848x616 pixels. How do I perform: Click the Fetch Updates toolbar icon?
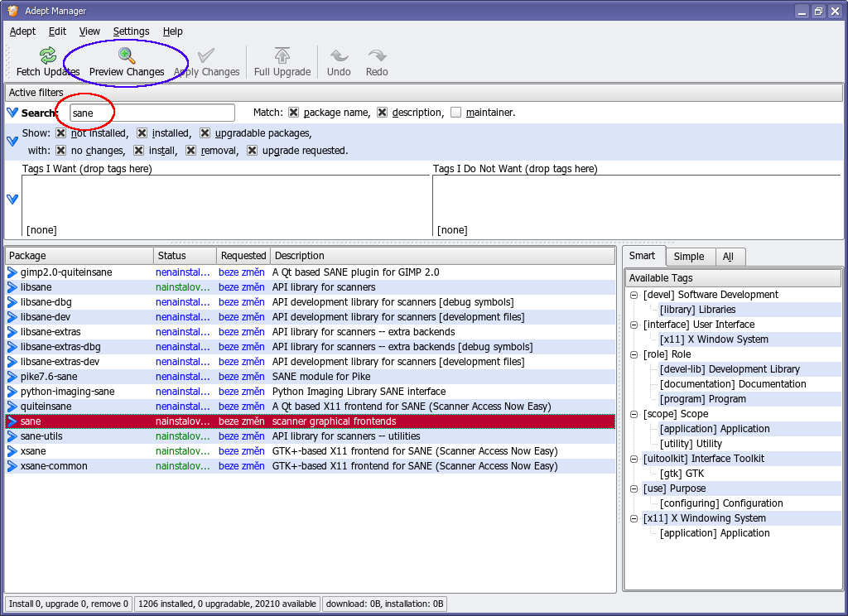48,56
